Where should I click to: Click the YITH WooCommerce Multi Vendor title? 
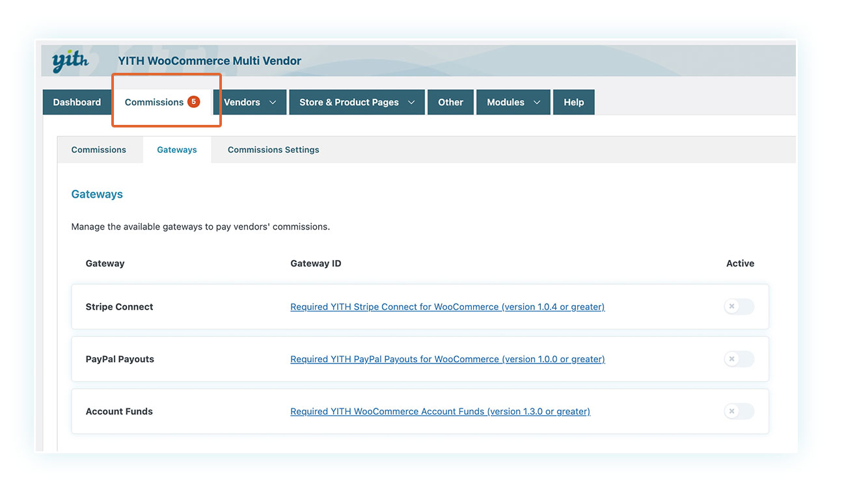click(210, 60)
